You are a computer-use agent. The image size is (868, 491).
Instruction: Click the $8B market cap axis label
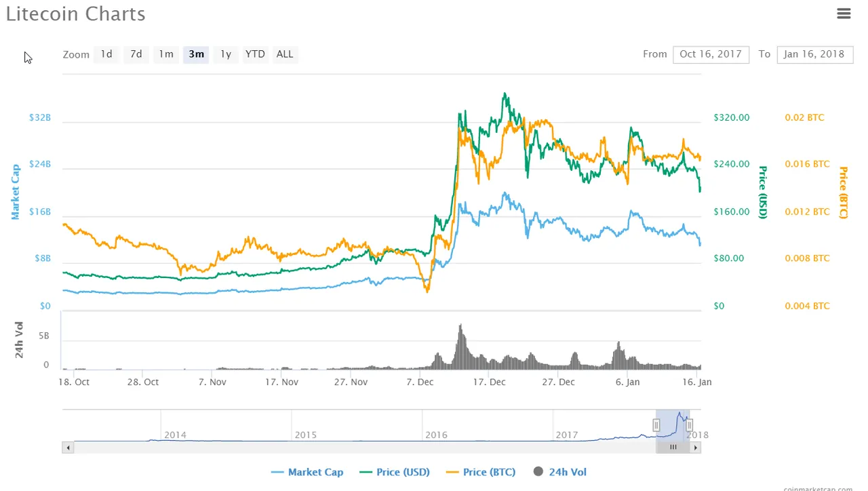(x=42, y=258)
